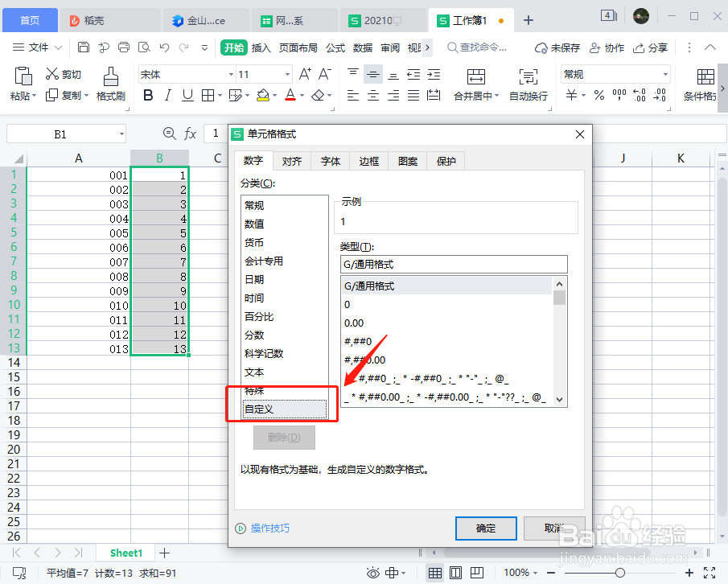The width and height of the screenshot is (728, 584).
Task: Apply the thousands separator icon
Action: (619, 96)
